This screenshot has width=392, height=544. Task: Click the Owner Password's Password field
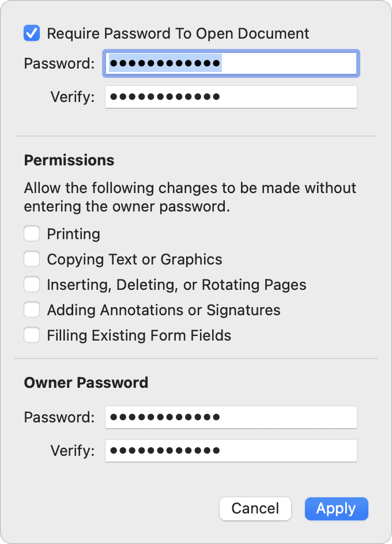(231, 417)
